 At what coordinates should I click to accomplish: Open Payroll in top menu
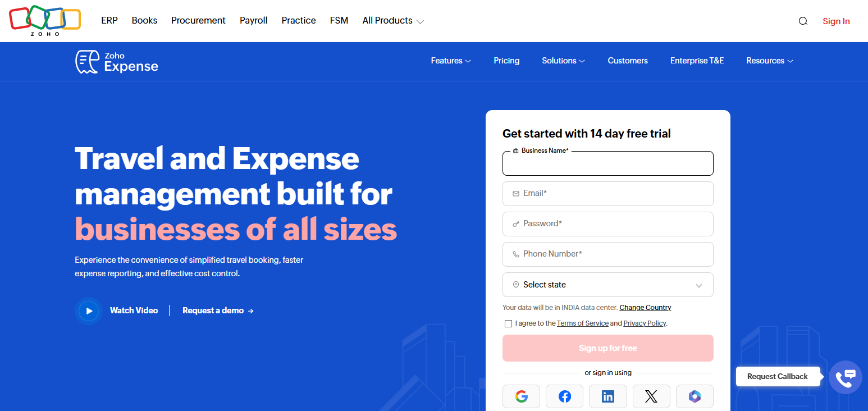tap(253, 20)
